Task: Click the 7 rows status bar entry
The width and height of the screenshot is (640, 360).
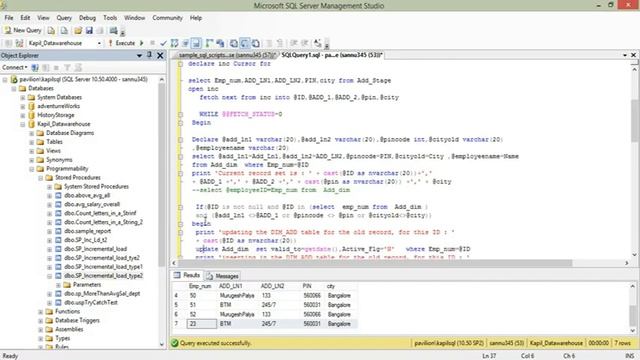Action: pos(623,343)
